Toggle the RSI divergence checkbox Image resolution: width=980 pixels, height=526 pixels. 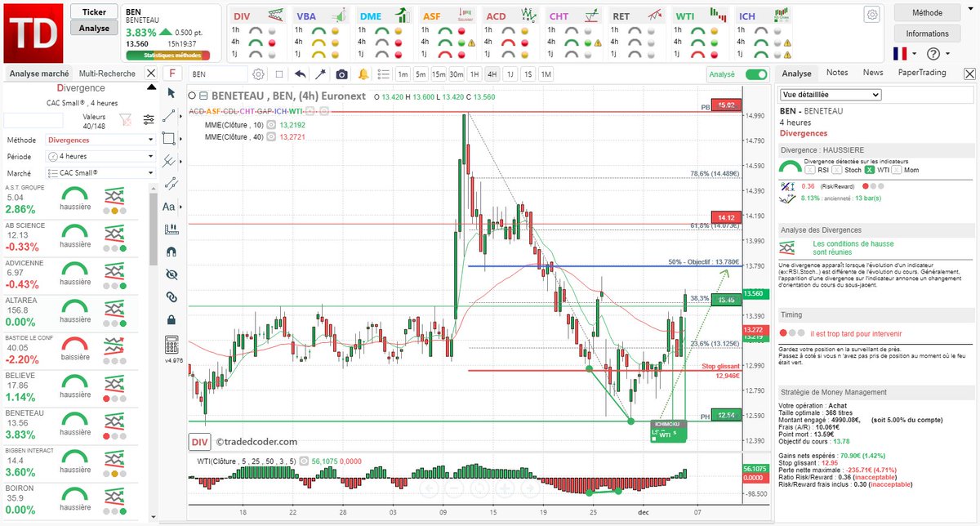pyautogui.click(x=808, y=170)
